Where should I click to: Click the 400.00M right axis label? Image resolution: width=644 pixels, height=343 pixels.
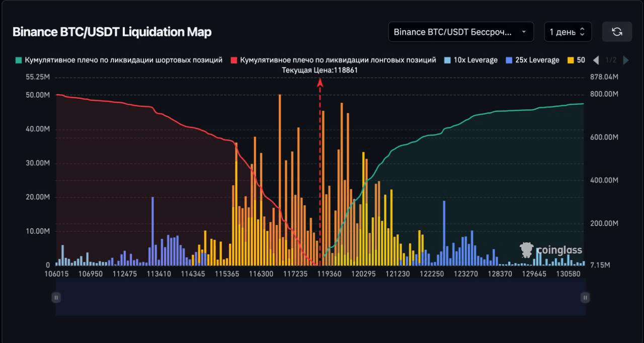pos(603,180)
